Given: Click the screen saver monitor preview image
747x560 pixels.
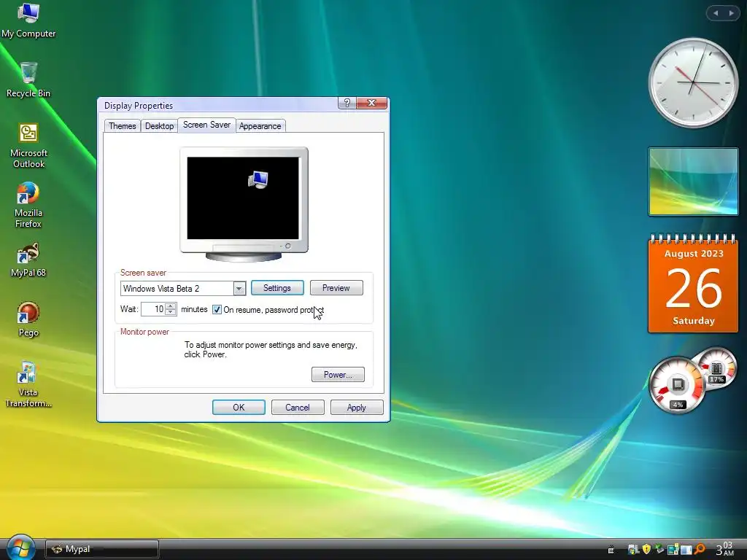Looking at the screenshot, I should [x=244, y=204].
